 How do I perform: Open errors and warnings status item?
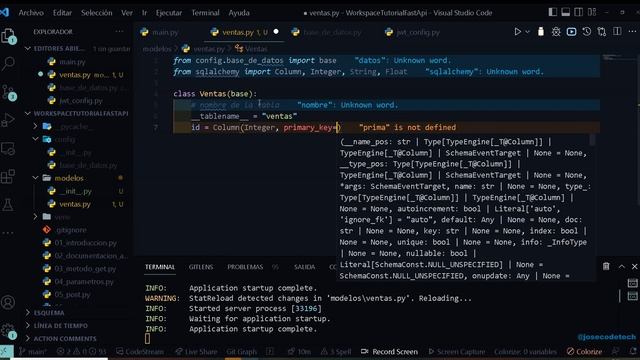click(x=81, y=351)
